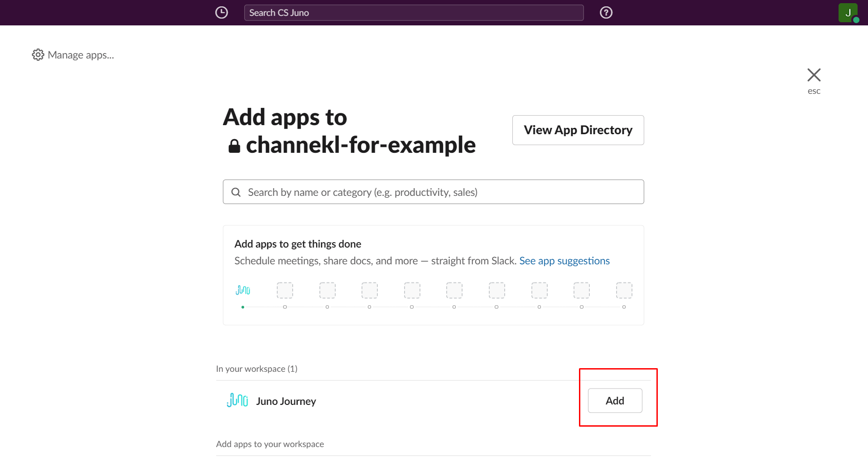Click the Manage apps gear icon

(x=38, y=55)
